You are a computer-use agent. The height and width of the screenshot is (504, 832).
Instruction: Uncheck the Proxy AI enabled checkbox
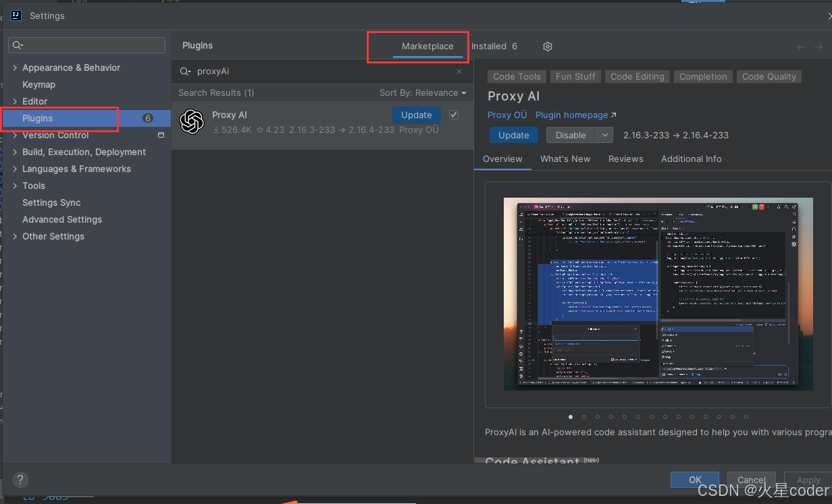[x=453, y=115]
